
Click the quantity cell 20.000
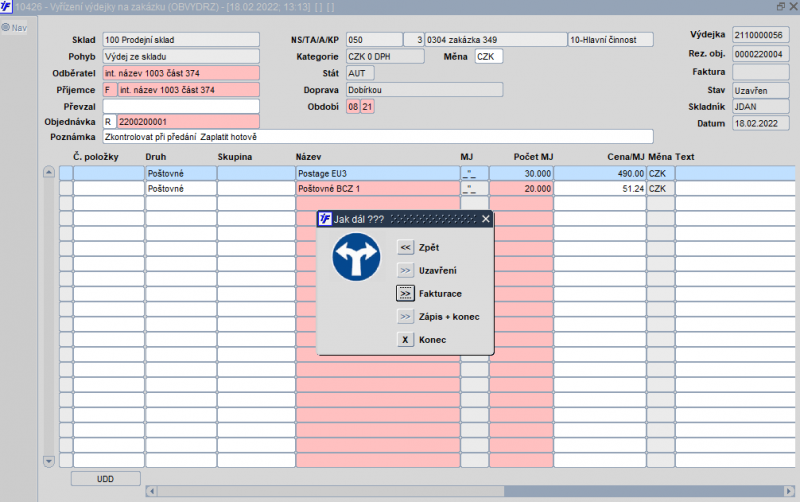click(521, 189)
